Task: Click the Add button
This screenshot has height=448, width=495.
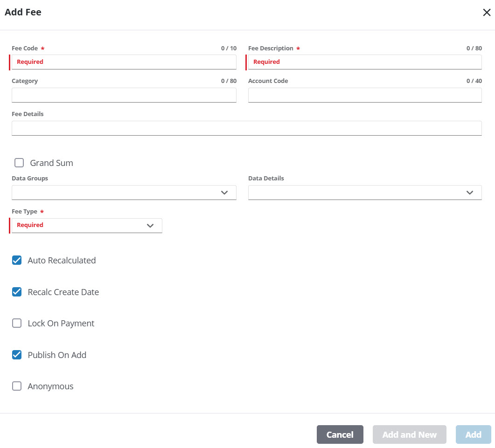Action: pos(473,434)
